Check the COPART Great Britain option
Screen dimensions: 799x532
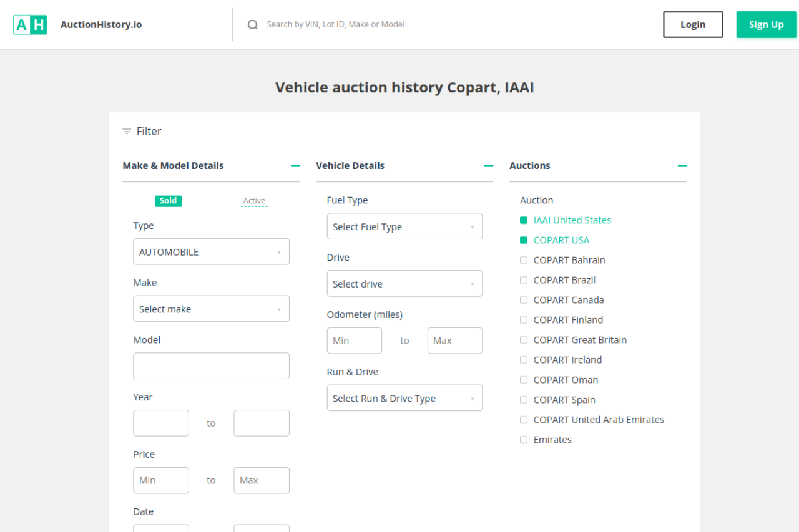pyautogui.click(x=524, y=340)
